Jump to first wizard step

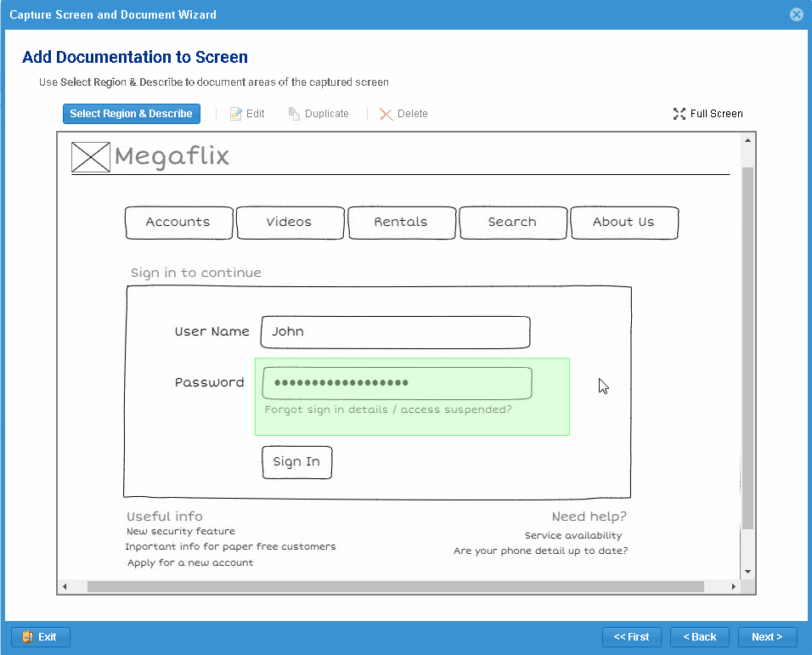631,637
